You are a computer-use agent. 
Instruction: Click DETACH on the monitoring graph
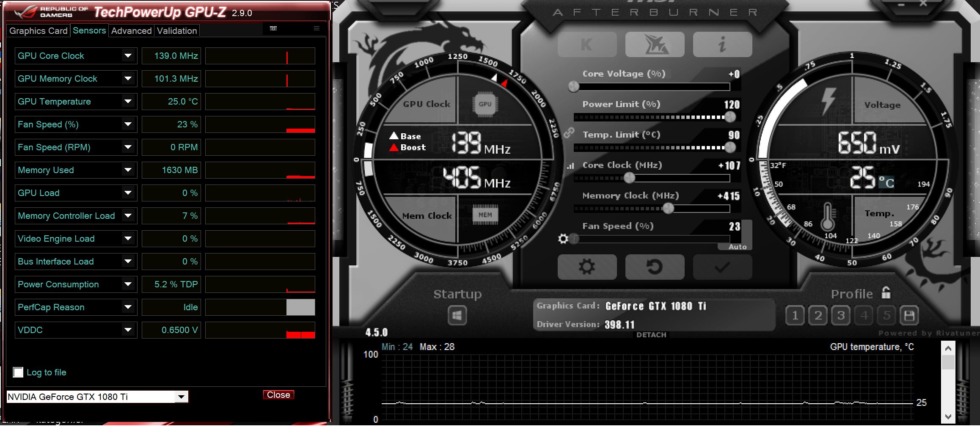[651, 335]
